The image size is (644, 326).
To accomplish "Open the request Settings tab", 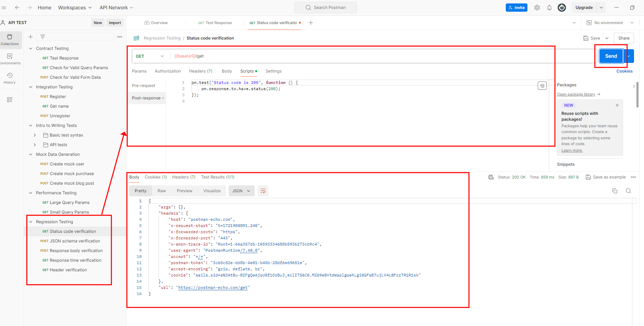I will 274,71.
